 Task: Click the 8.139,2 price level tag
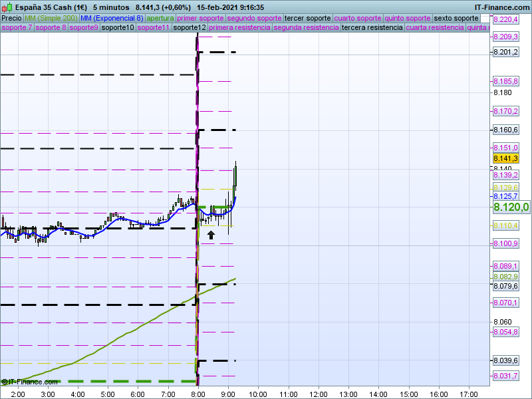click(505, 175)
